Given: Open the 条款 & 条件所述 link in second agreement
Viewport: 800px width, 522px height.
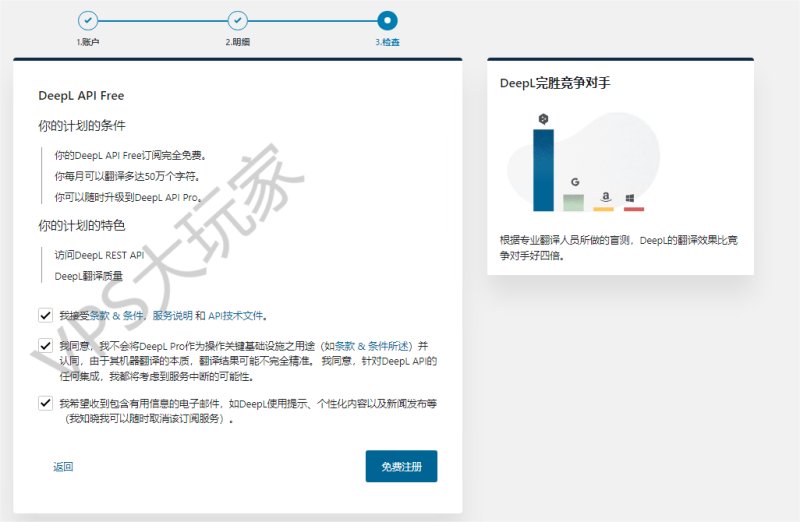Looking at the screenshot, I should (x=372, y=346).
